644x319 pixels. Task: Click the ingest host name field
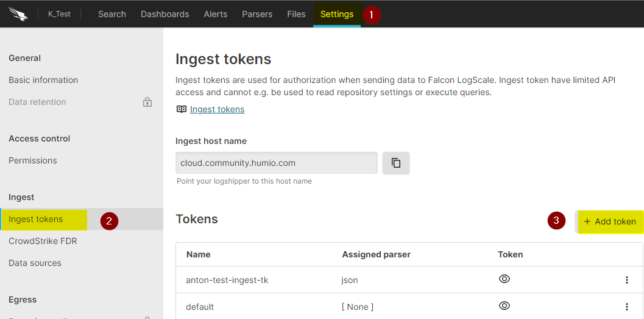pyautogui.click(x=277, y=163)
